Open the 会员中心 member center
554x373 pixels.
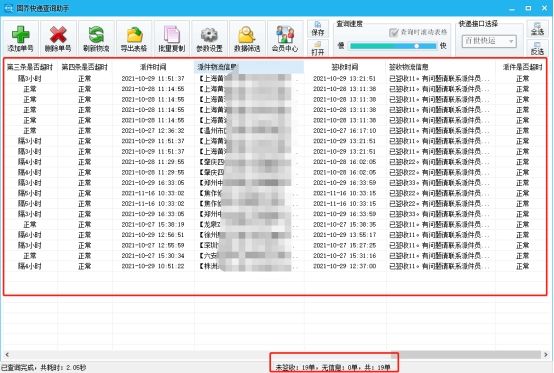click(x=285, y=38)
